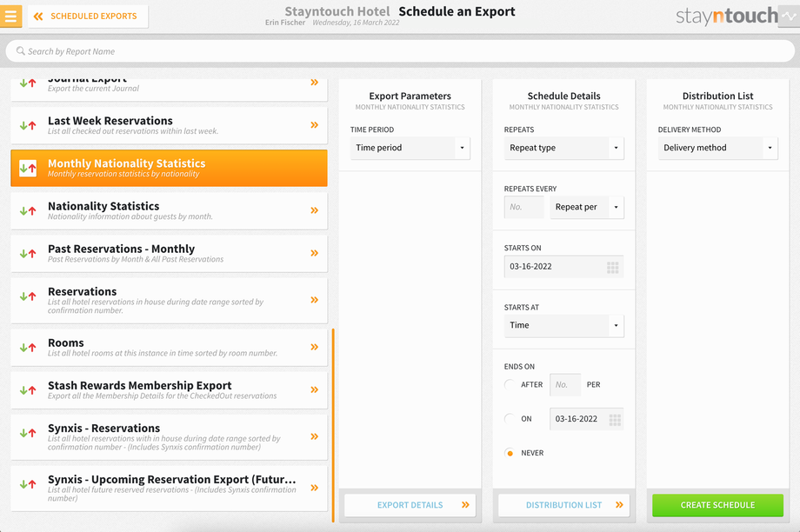Click the chevron on the Journal Export row
The image size is (800, 532).
point(314,82)
